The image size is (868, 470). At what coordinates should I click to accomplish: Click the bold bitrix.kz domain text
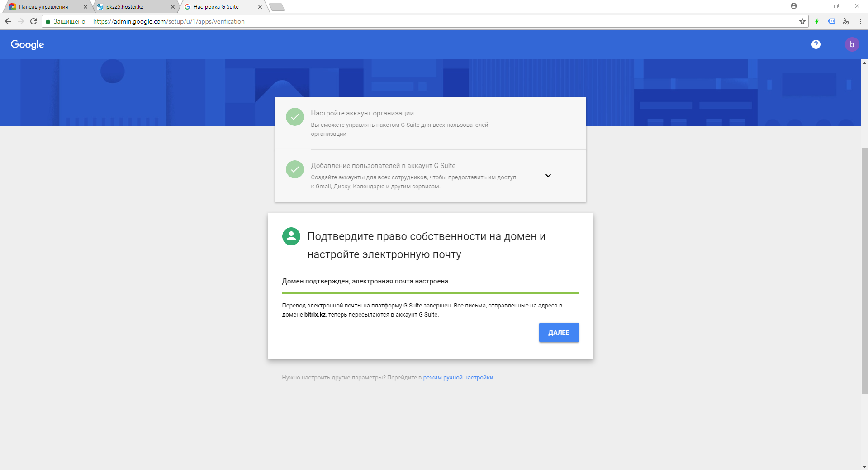[x=315, y=315]
